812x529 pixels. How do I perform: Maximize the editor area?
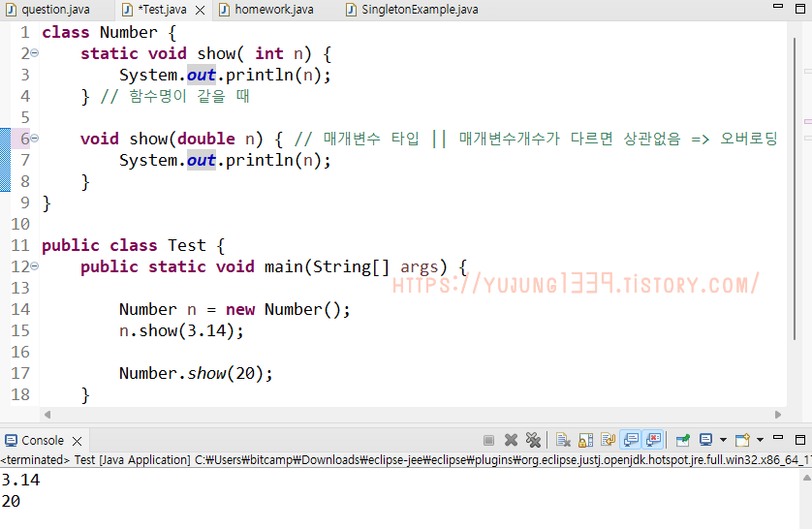point(800,9)
